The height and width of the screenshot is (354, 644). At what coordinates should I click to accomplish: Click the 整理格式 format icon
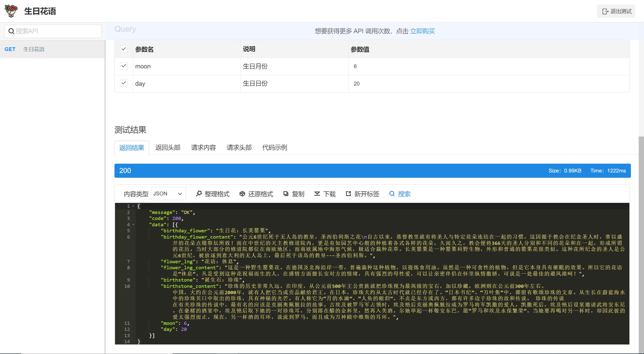point(199,194)
